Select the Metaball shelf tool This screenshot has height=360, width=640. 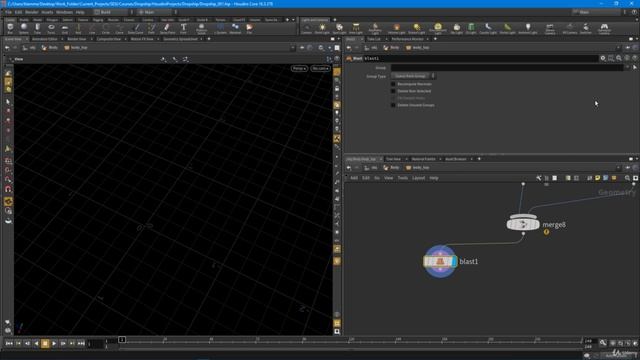235,28
